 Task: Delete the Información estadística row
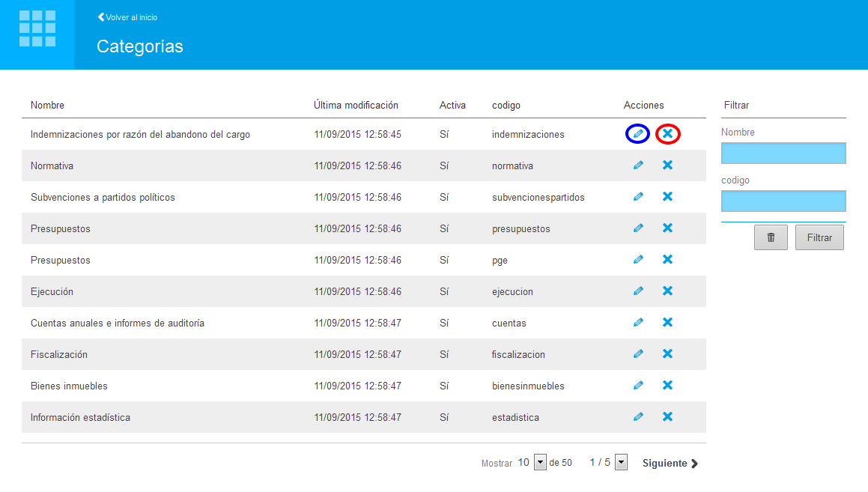coord(667,417)
